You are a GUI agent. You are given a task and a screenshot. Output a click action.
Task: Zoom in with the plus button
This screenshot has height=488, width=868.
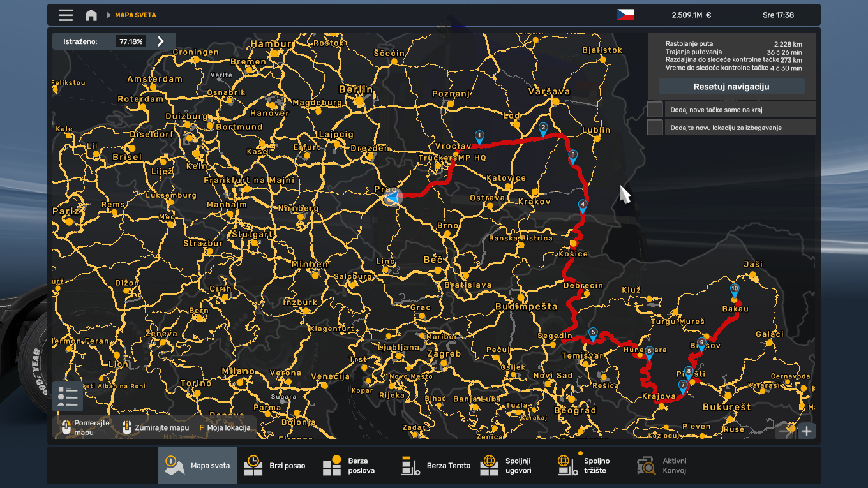(x=807, y=431)
